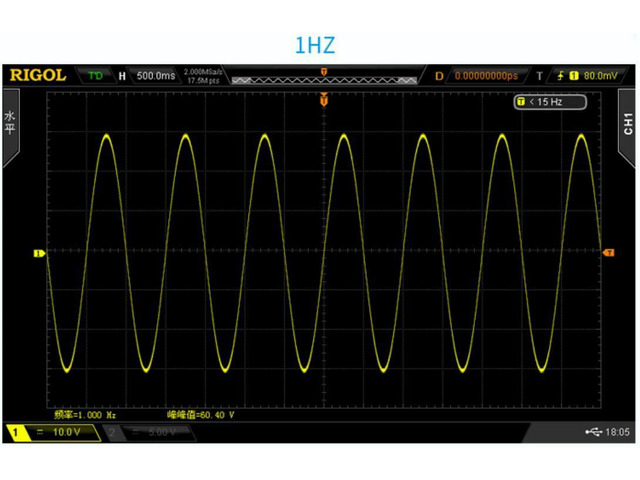Screen dimensions: 640x480
Task: Select the channel 1 label tab
Action: (x=16, y=432)
